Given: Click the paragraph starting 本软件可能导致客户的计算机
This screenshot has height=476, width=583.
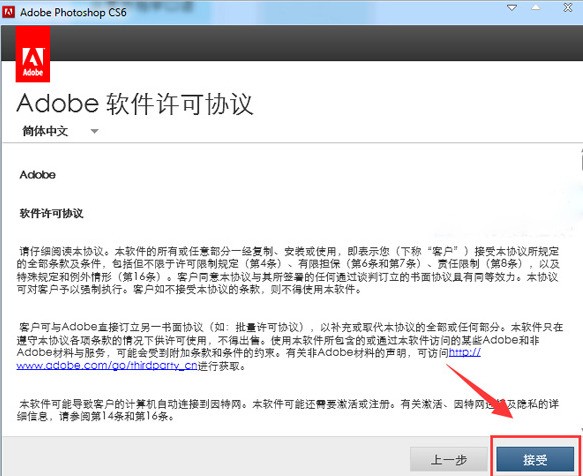Looking at the screenshot, I should click(x=288, y=410).
